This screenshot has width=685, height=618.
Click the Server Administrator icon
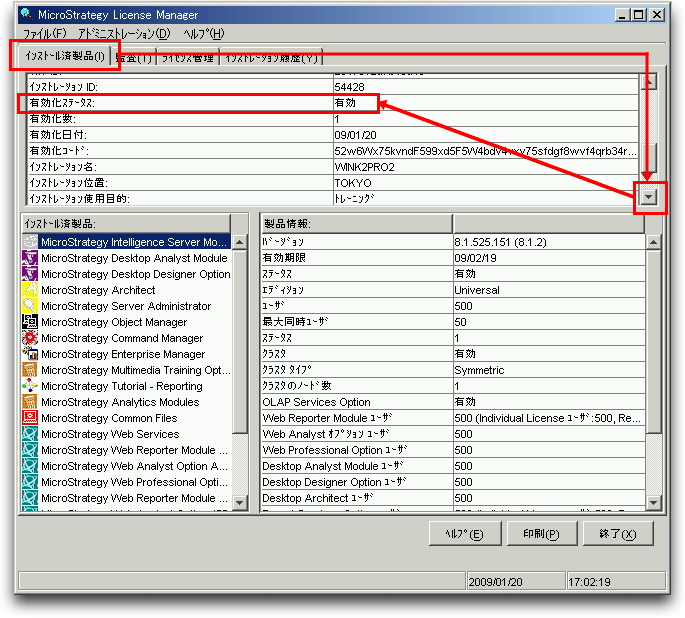tap(30, 306)
